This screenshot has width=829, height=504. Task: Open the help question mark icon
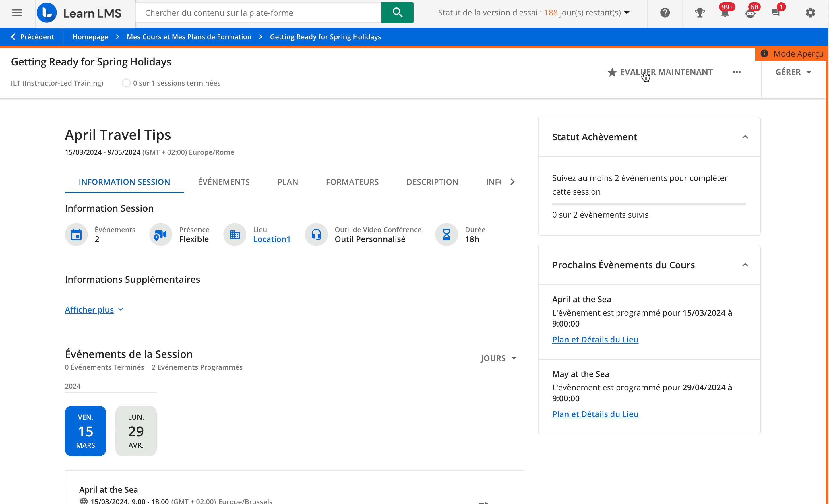point(665,13)
